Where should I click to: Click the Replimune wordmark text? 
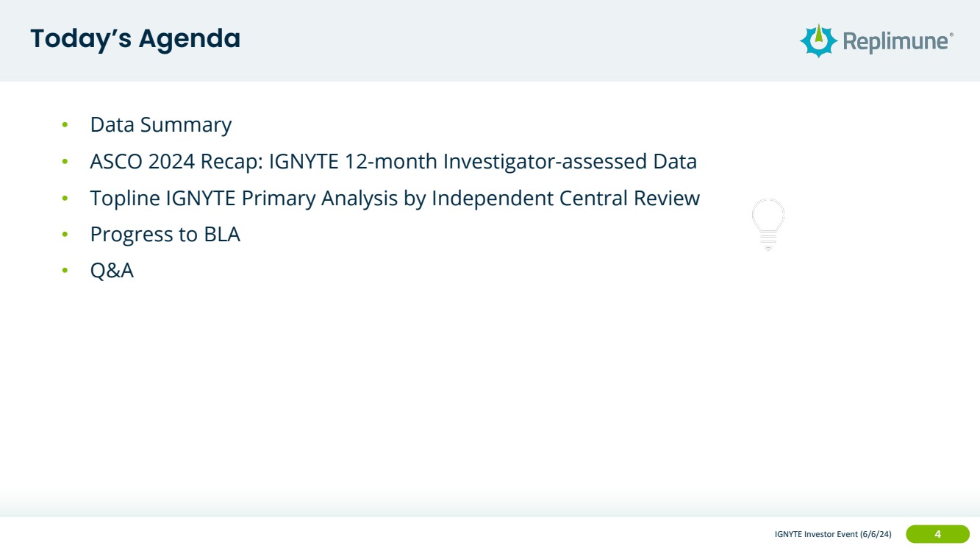[x=895, y=42]
